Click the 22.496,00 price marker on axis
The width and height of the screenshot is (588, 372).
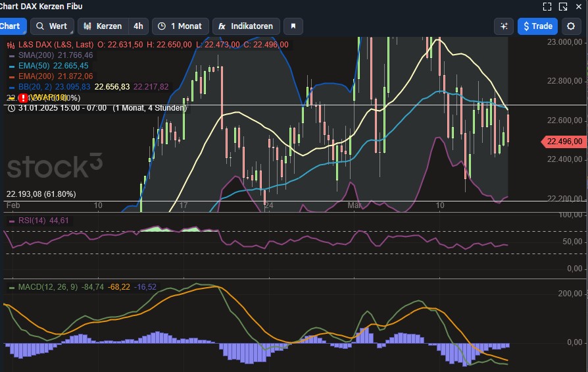coord(563,142)
